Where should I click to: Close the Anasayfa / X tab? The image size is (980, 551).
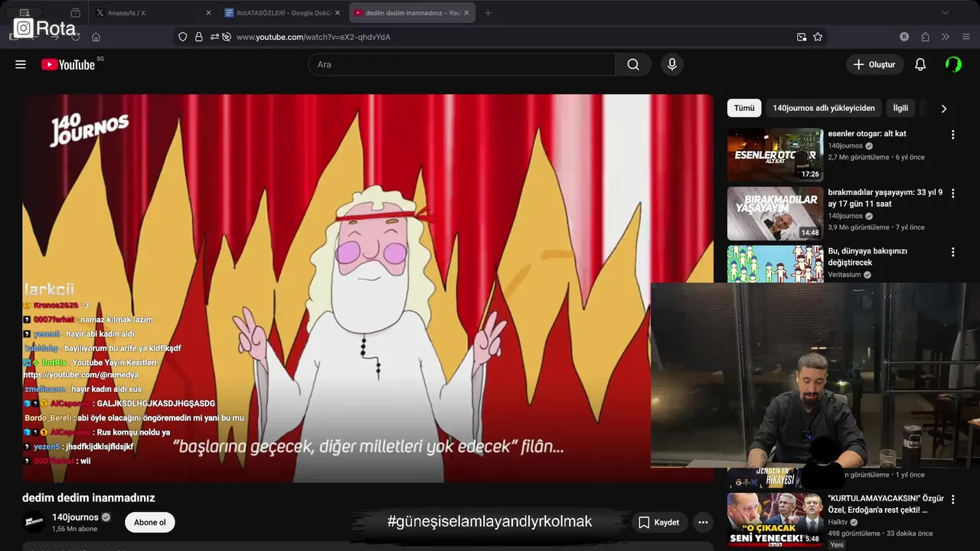tap(208, 13)
